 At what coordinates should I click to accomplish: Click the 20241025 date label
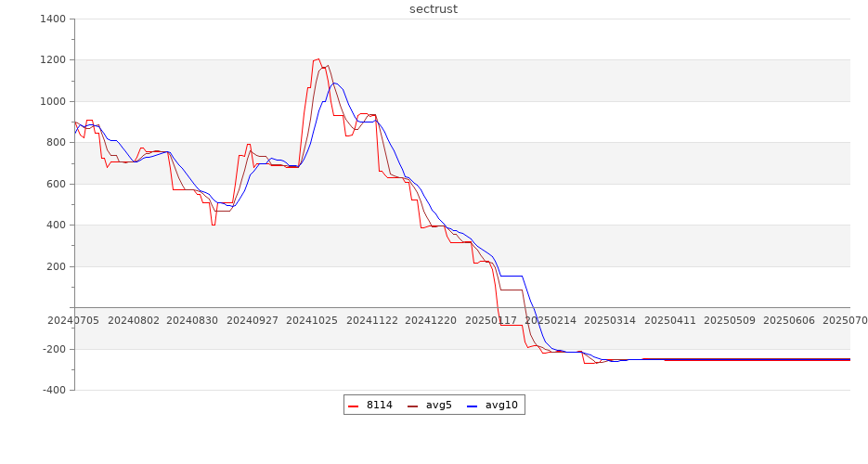[x=312, y=320]
